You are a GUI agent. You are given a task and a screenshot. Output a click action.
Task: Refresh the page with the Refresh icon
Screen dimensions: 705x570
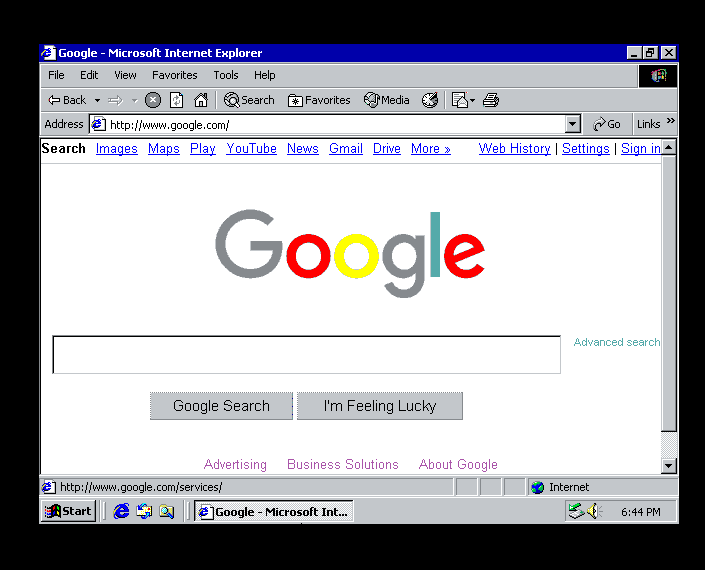(177, 100)
